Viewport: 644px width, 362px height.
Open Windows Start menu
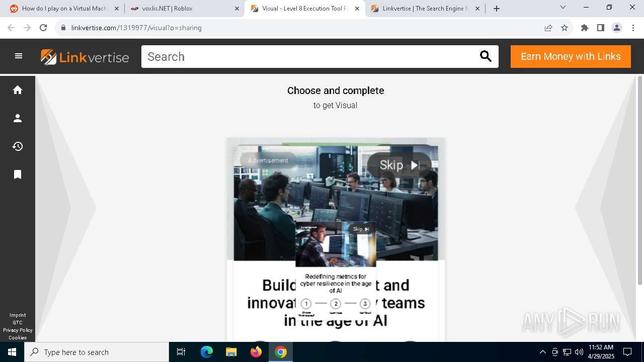point(12,352)
